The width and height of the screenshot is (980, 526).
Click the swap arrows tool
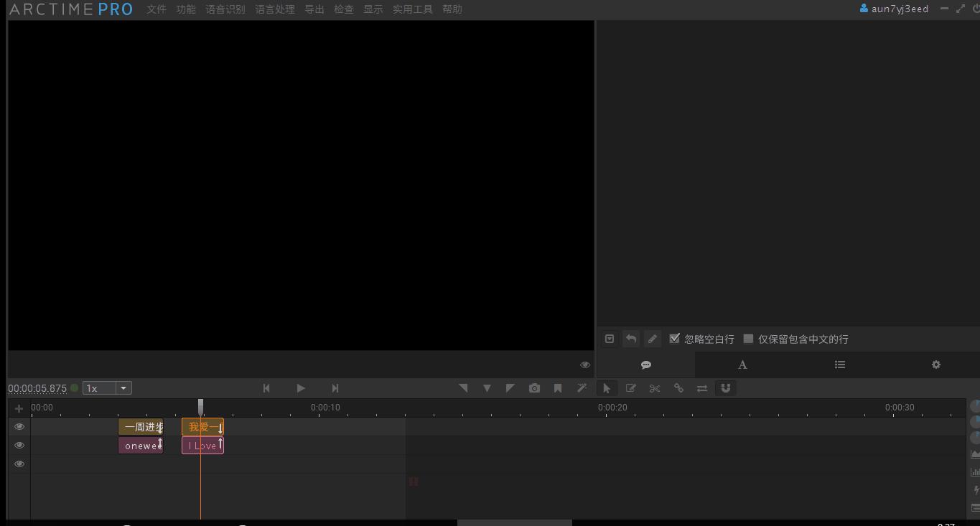coord(702,388)
